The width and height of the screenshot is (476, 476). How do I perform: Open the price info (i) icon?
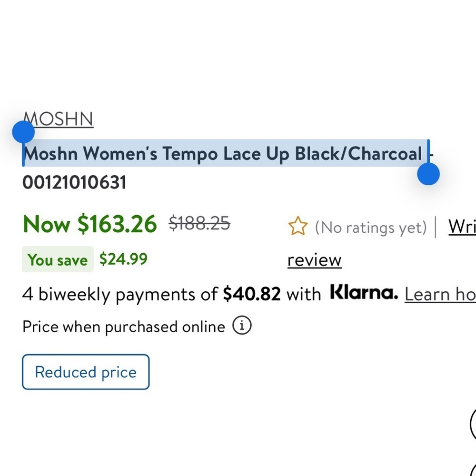coord(242,325)
